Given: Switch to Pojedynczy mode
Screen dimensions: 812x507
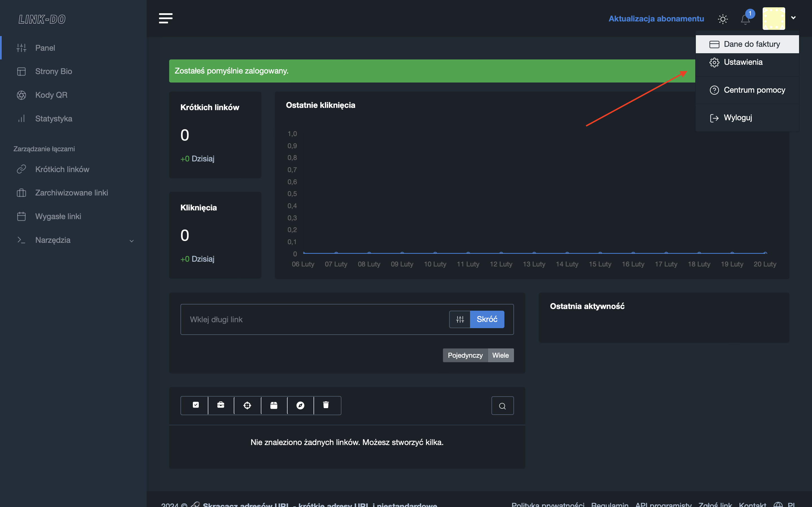Looking at the screenshot, I should pos(465,355).
